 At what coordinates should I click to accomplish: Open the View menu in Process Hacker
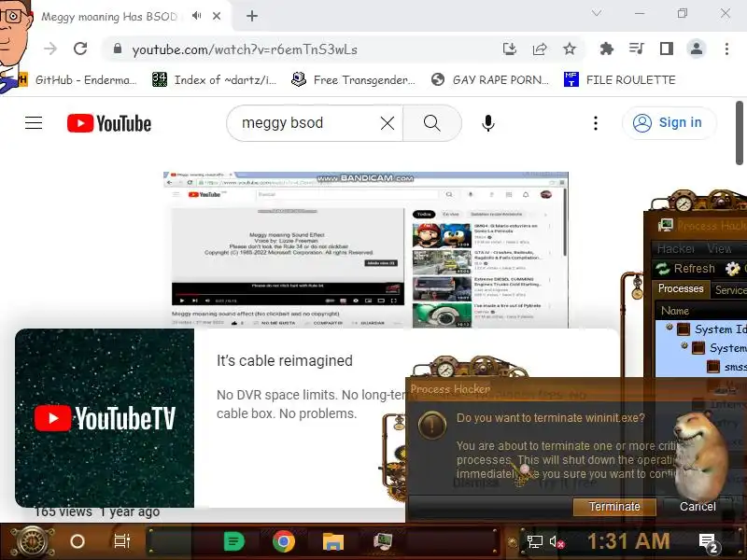(719, 248)
